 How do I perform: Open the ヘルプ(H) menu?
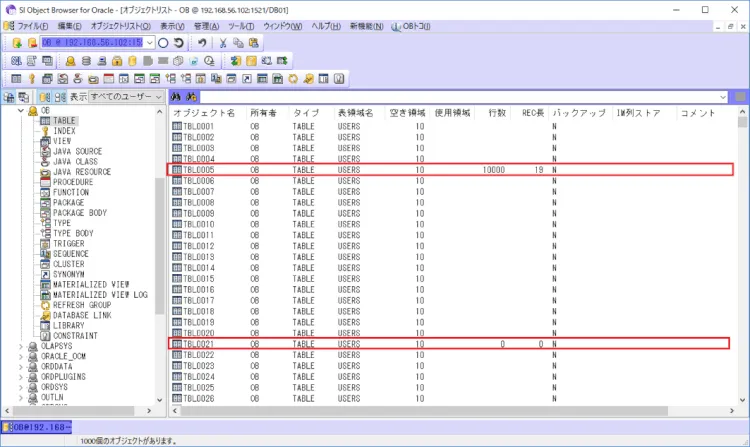[326, 26]
